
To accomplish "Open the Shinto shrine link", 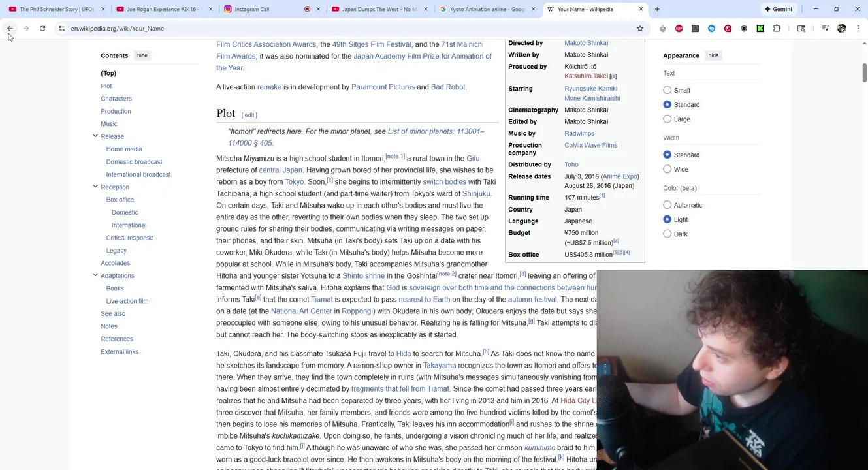I will (x=364, y=276).
